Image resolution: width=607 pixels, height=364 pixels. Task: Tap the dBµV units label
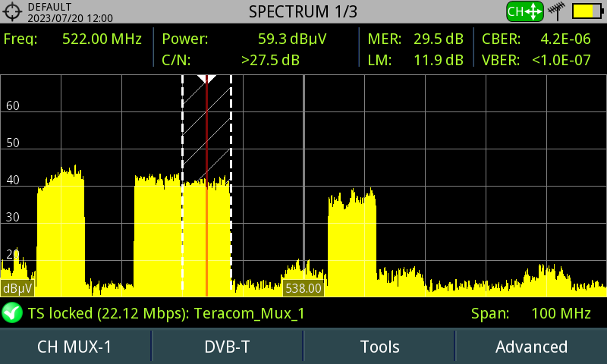click(x=17, y=289)
